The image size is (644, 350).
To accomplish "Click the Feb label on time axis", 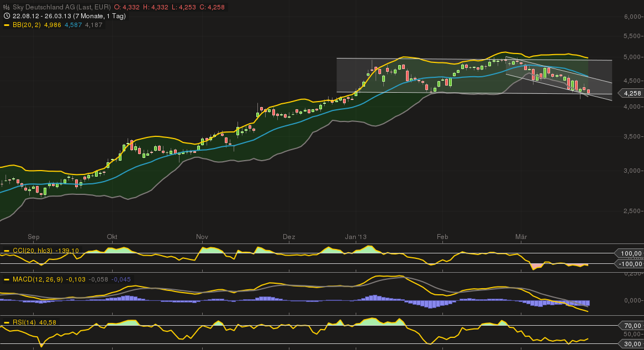I will [442, 237].
